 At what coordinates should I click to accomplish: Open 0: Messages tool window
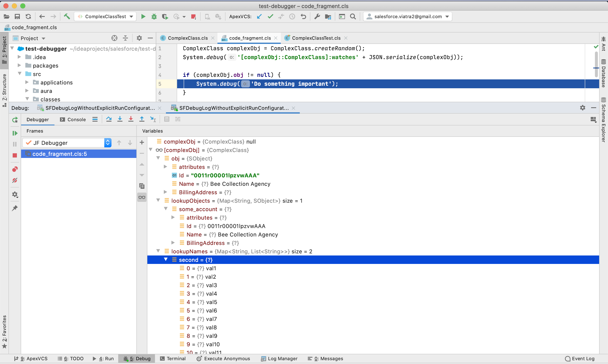[326, 359]
